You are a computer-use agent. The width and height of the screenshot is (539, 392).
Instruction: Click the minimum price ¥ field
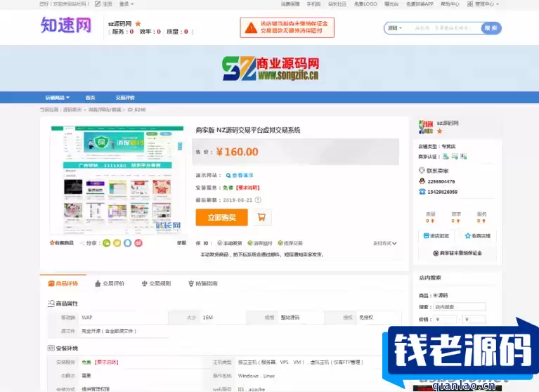445,320
